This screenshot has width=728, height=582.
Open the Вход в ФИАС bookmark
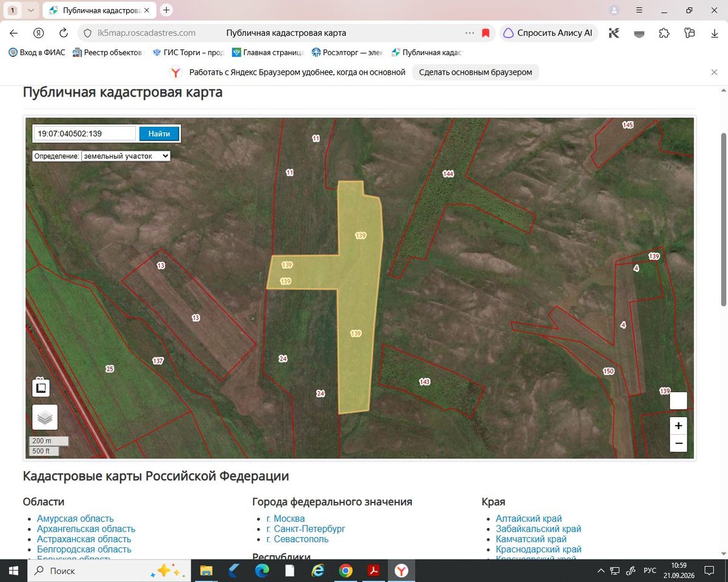[x=36, y=53]
